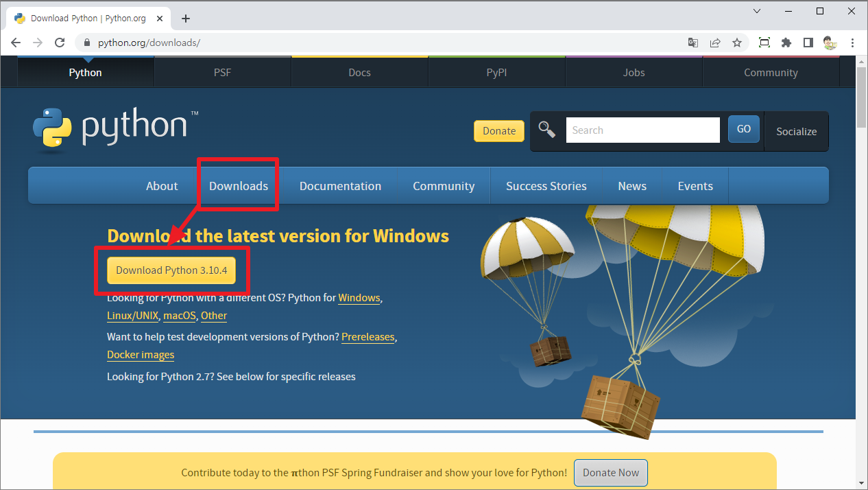
Task: Click the browser back arrow
Action: [16, 43]
